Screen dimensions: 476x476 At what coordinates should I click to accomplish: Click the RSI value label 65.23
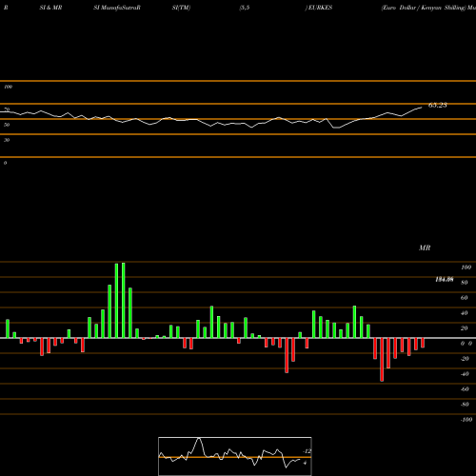point(438,105)
